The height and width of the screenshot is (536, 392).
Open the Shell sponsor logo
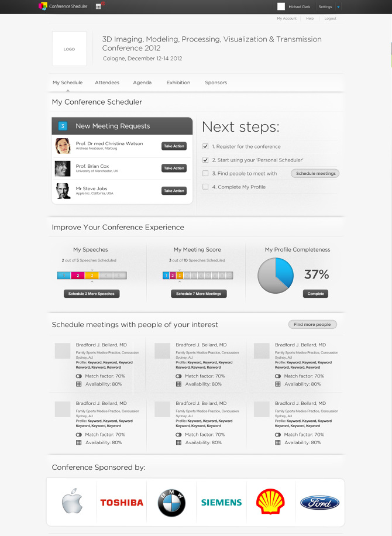tap(270, 501)
